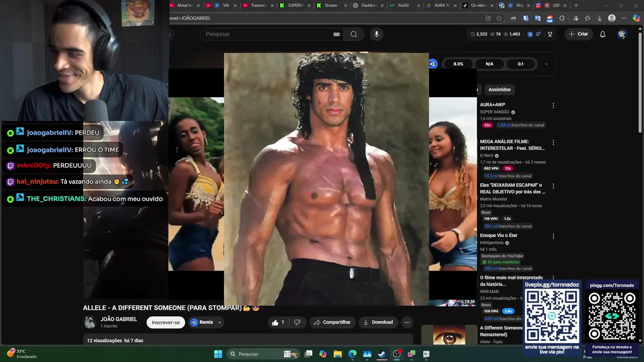Open the new browser tab plus button
This screenshot has height=362, width=644.
(576, 6)
